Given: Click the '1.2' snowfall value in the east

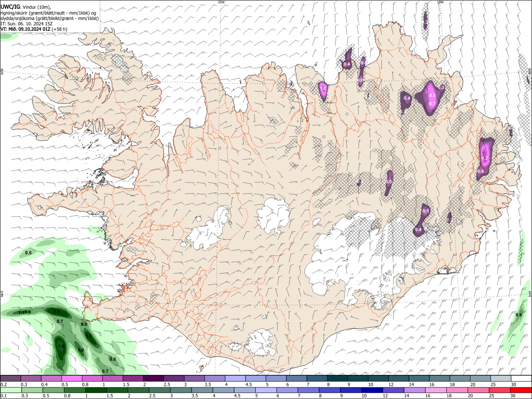Looking at the screenshot, I should coord(484,158).
